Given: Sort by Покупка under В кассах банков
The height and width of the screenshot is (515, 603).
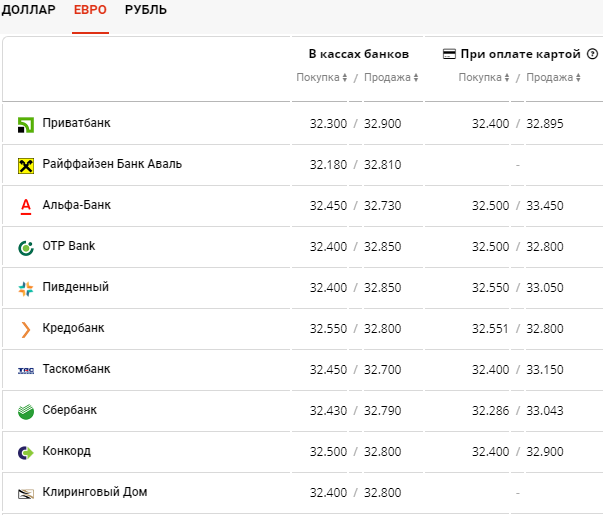Looking at the screenshot, I should (322, 78).
